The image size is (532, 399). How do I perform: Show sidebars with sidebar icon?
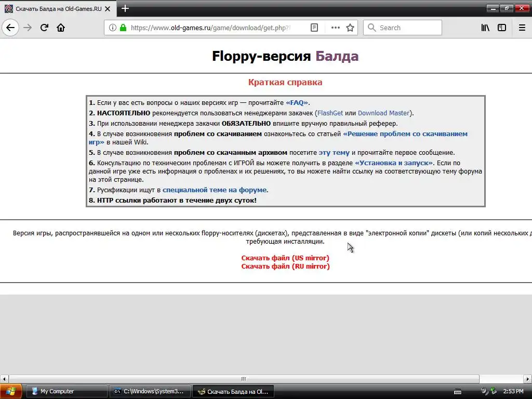[502, 28]
